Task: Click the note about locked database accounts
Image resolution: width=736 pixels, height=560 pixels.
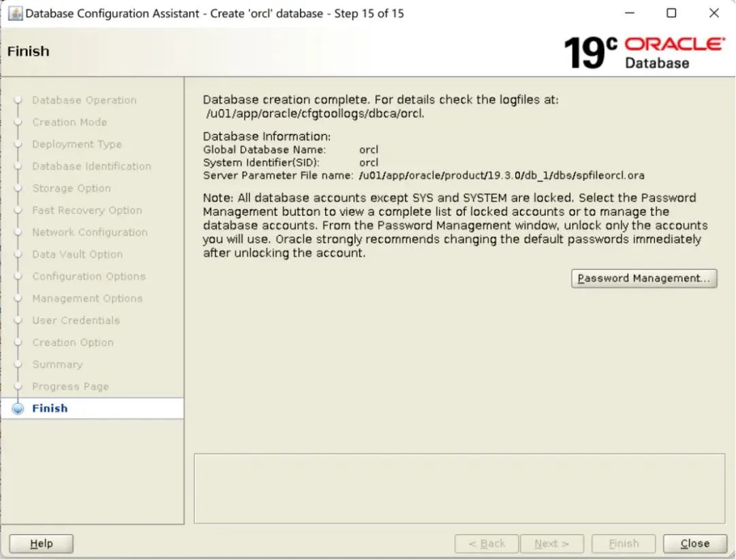Action: pyautogui.click(x=455, y=225)
